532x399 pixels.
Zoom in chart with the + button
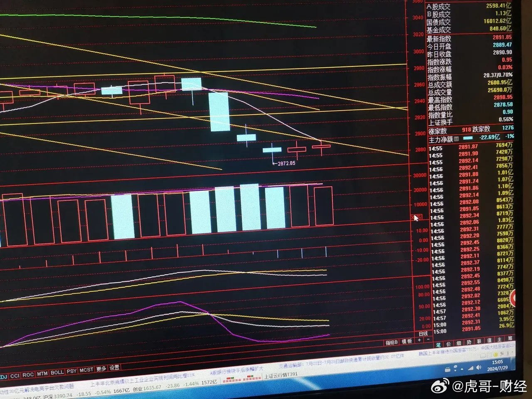pyautogui.click(x=420, y=340)
